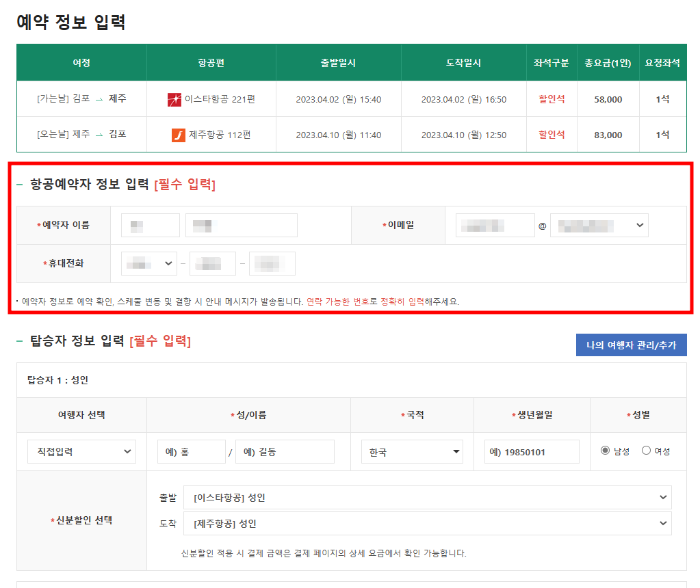700x588 pixels.
Task: Expand the 직접입력 traveler selection dropdown
Action: click(81, 451)
